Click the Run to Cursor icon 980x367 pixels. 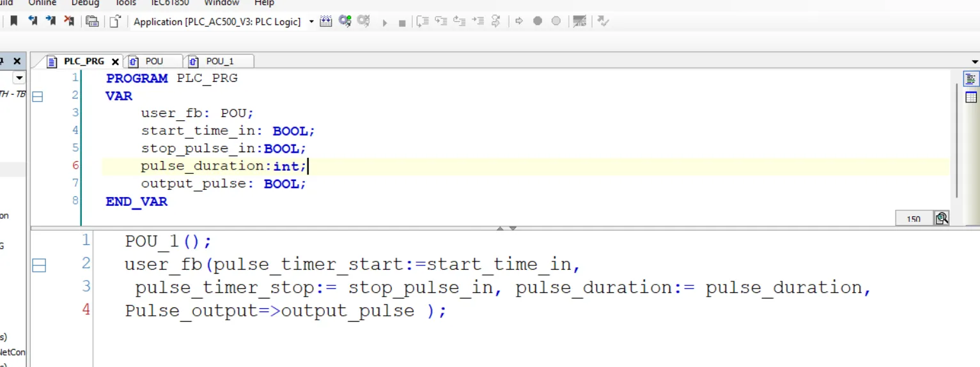pyautogui.click(x=478, y=21)
